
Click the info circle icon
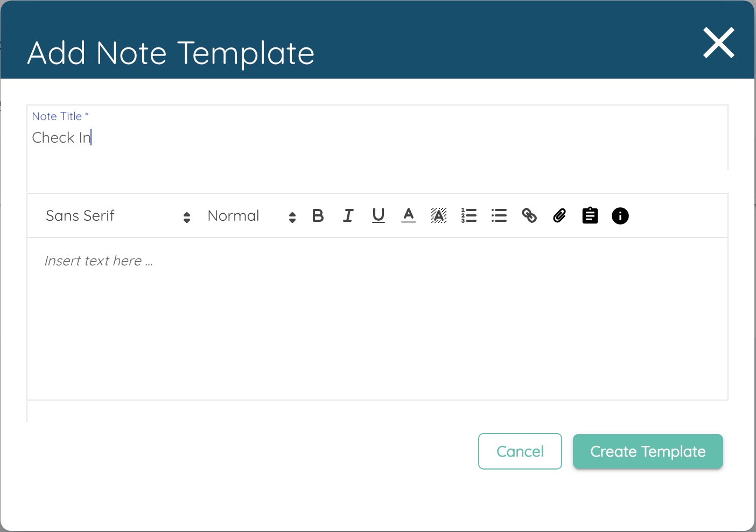[619, 215]
